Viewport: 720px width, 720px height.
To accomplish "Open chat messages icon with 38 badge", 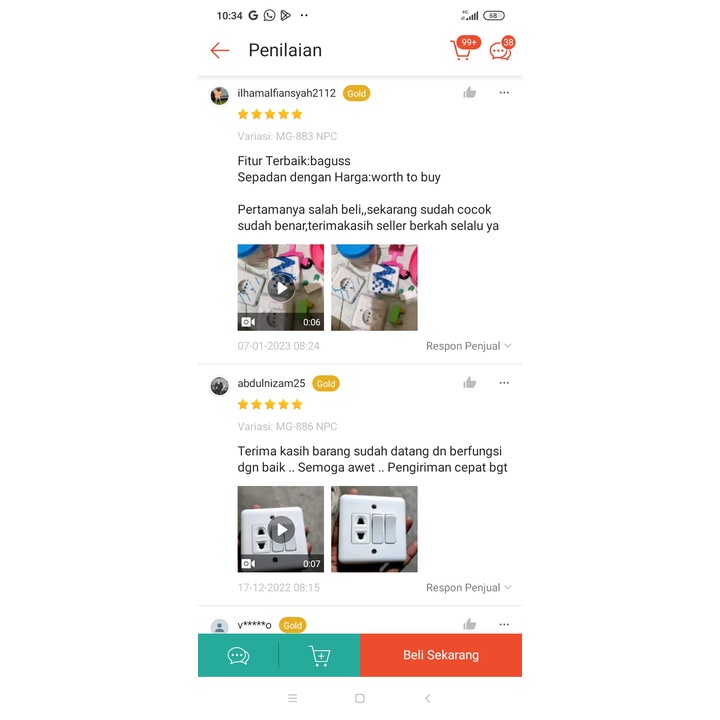I will (x=502, y=48).
